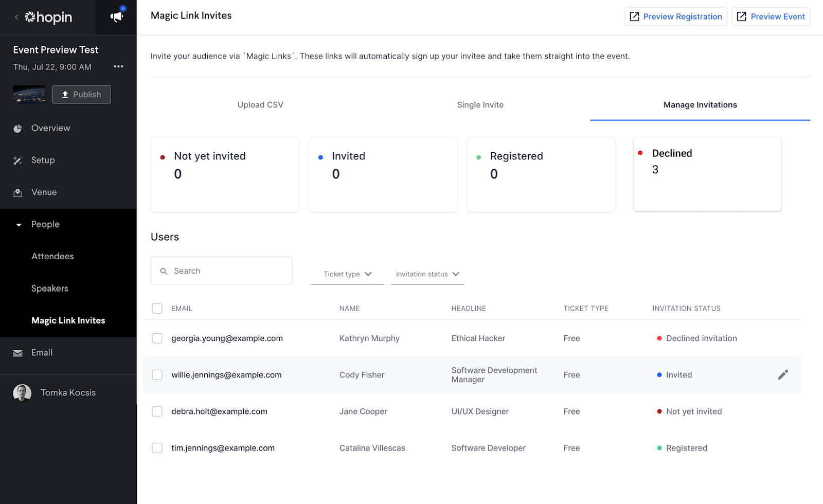Select the willie.jennings@example.com row checkbox
Viewport: 823px width, 504px height.
click(157, 375)
